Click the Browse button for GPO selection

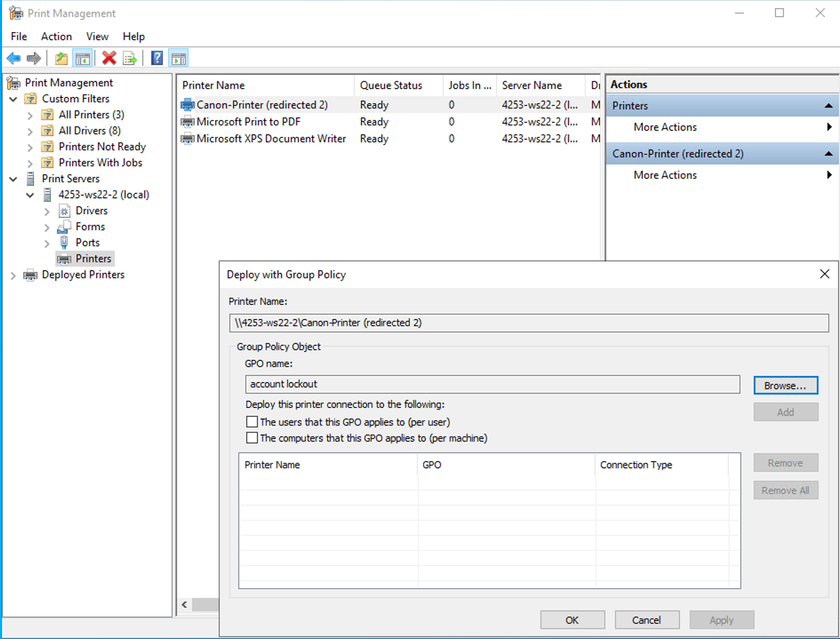tap(785, 385)
